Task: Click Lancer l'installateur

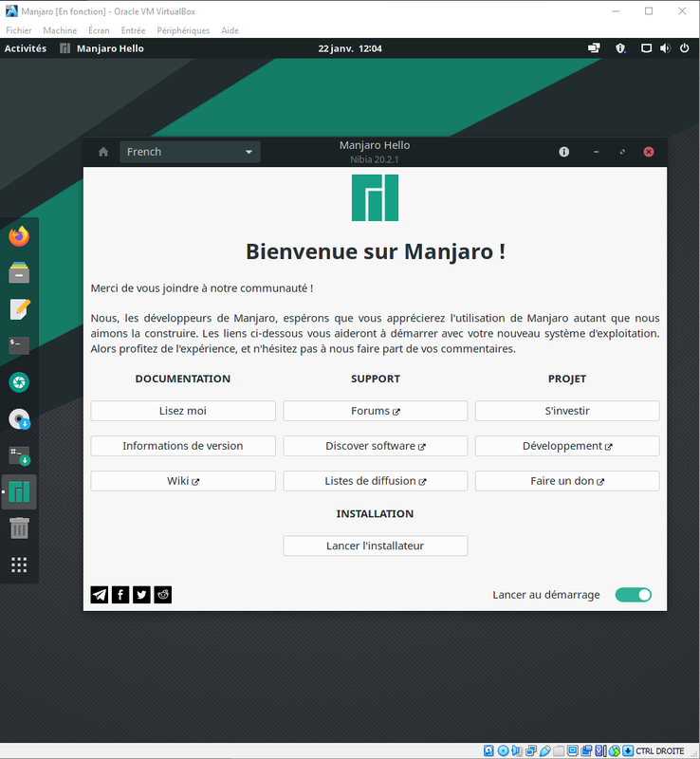Action: click(x=376, y=546)
